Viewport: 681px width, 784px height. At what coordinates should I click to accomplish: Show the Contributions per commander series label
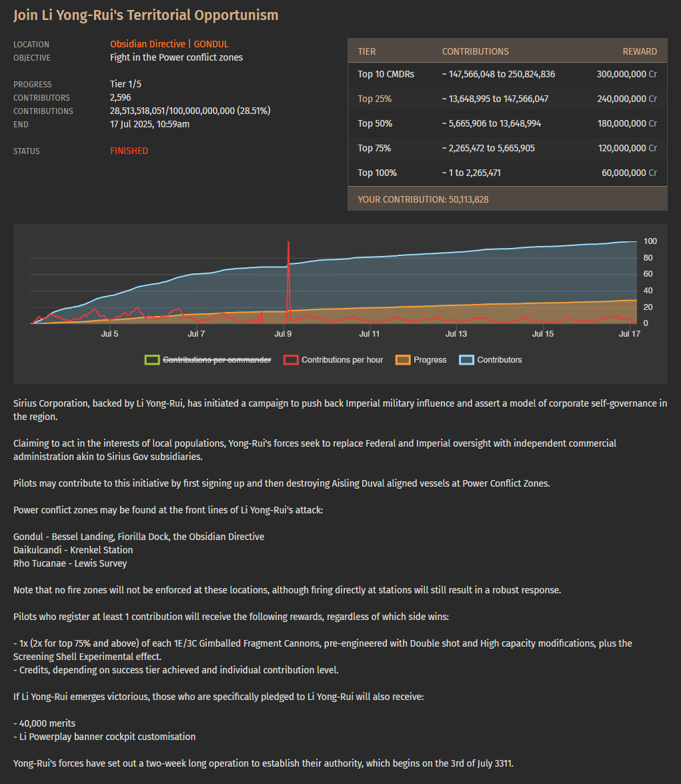[217, 360]
